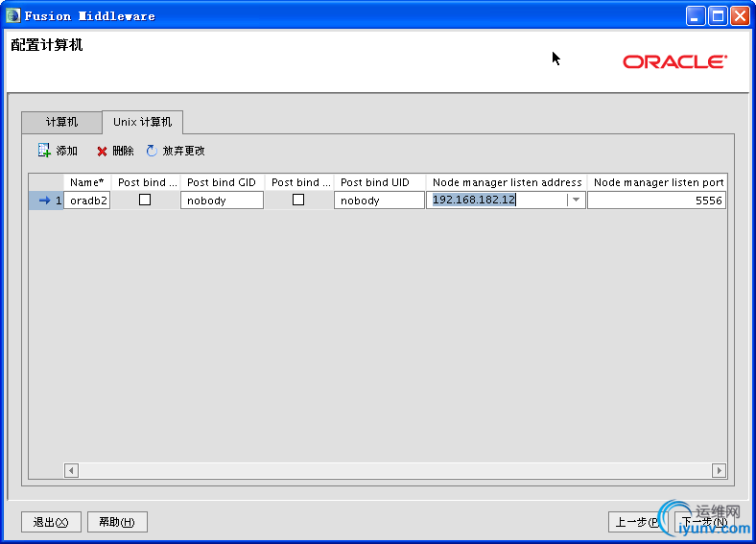Click the Post bind UID column header

(x=379, y=182)
